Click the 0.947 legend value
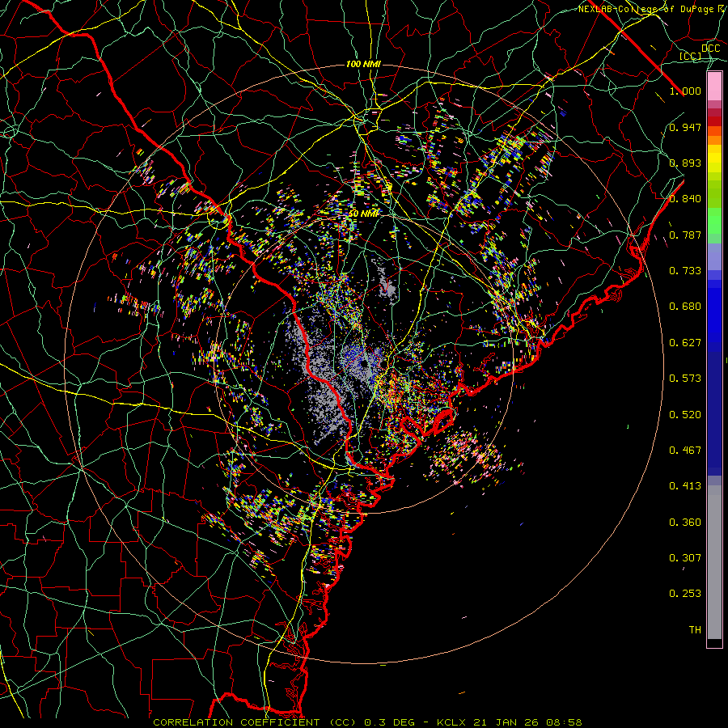The image size is (728, 728). pos(685,127)
